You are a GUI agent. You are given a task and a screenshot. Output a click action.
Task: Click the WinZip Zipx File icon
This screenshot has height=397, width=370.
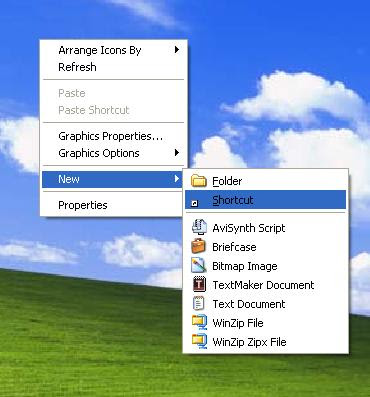[199, 342]
